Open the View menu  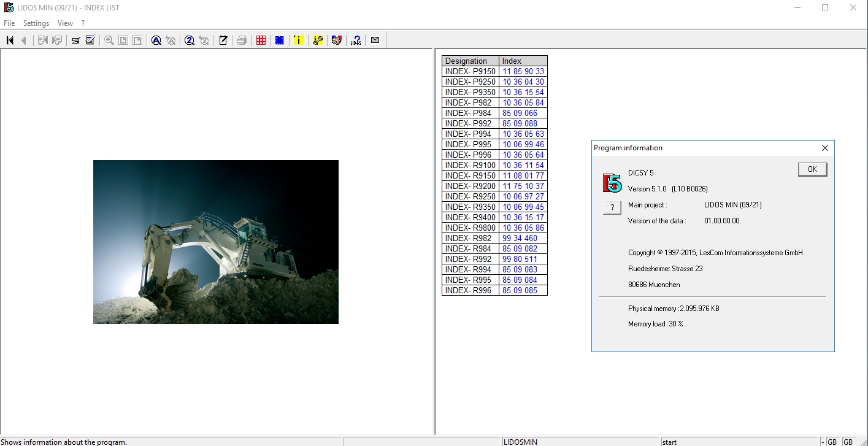[x=65, y=23]
